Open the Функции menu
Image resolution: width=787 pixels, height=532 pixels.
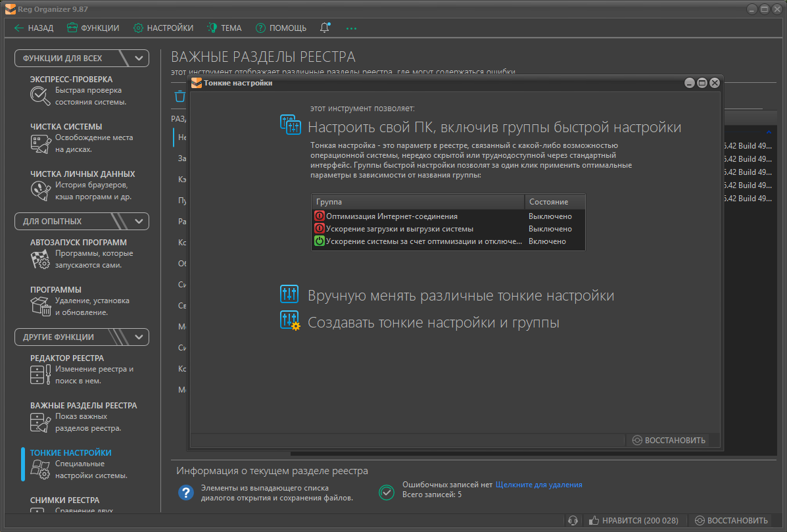tap(93, 28)
